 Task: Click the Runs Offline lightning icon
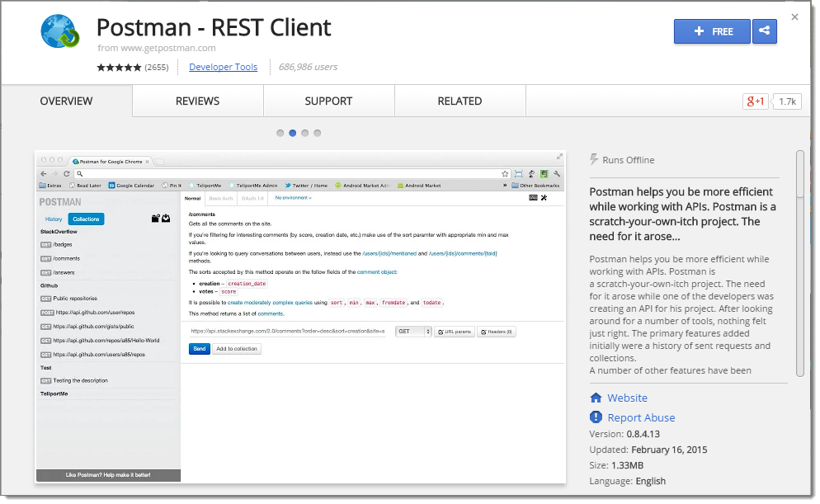594,159
